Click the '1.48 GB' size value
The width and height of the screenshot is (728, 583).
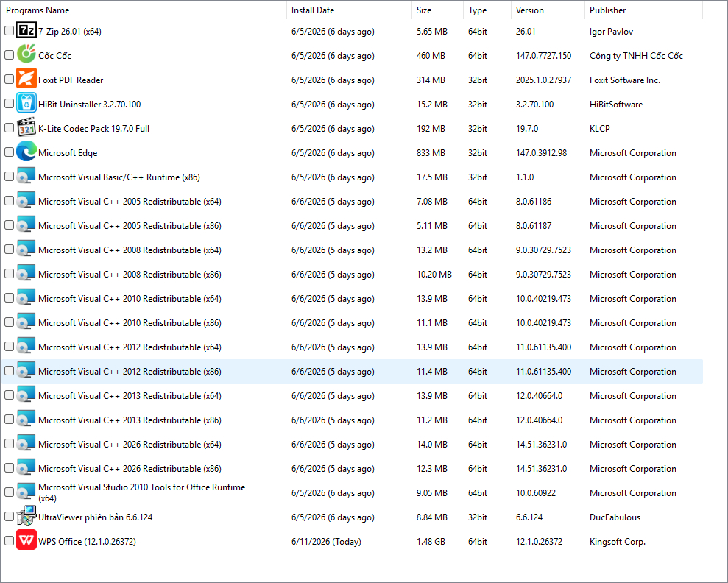(x=431, y=541)
